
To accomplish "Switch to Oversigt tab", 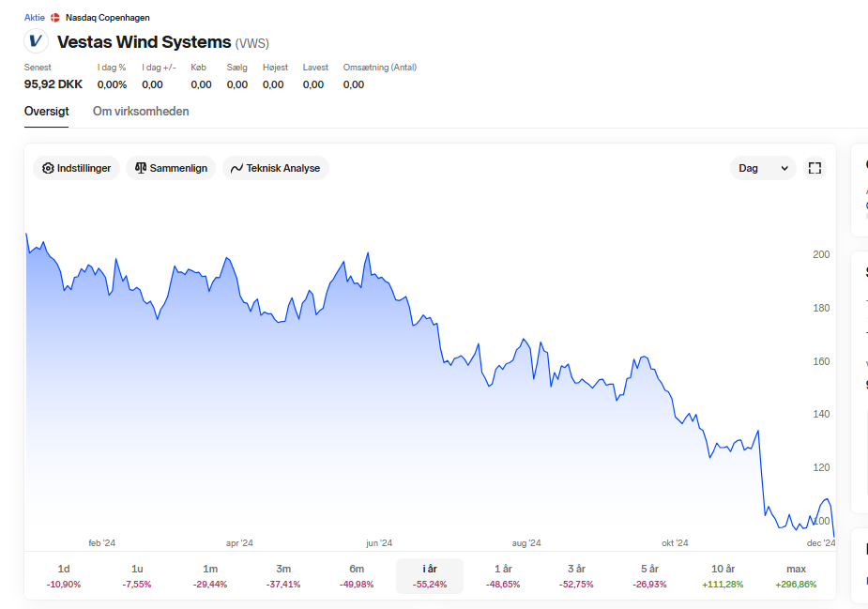I will tap(47, 112).
